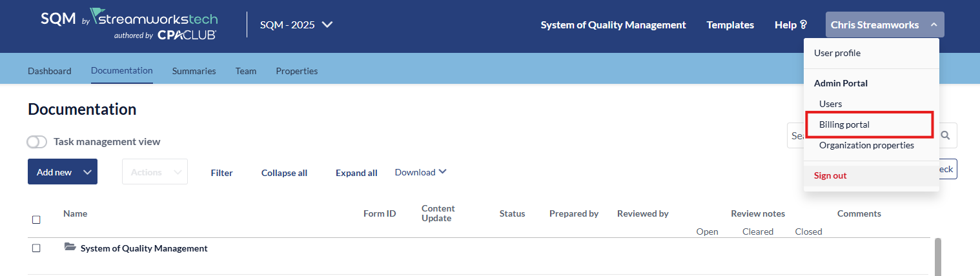This screenshot has width=980, height=276.
Task: Tick the System of Quality Management row checkbox
Action: [x=36, y=248]
